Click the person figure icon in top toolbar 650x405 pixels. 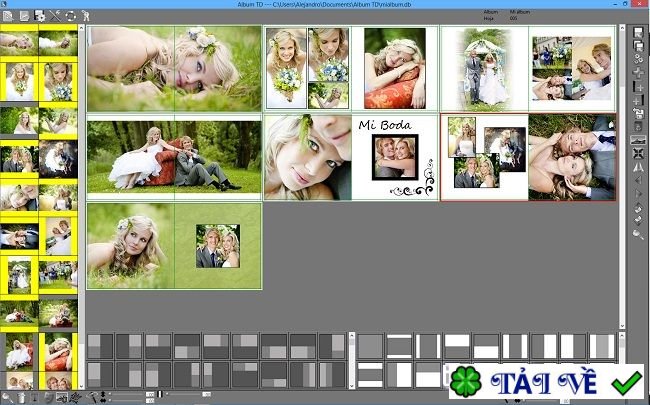point(85,16)
